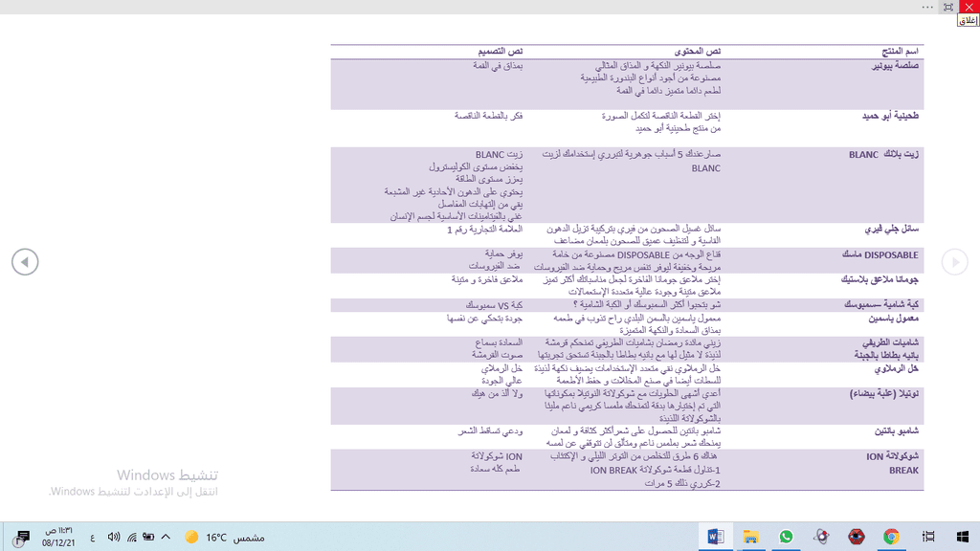Select the product name طحينية أبو حميد
The width and height of the screenshot is (980, 551).
coord(891,116)
